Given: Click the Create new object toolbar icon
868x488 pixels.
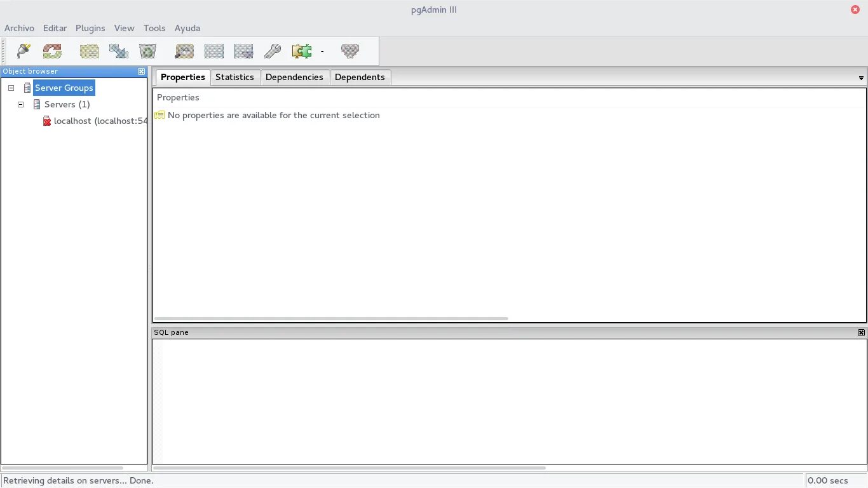Looking at the screenshot, I should click(118, 51).
